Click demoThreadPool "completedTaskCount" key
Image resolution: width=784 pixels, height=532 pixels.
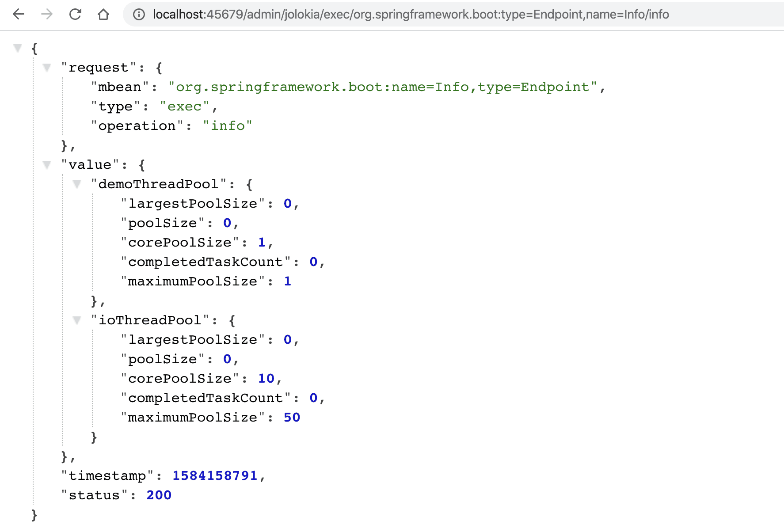click(206, 262)
